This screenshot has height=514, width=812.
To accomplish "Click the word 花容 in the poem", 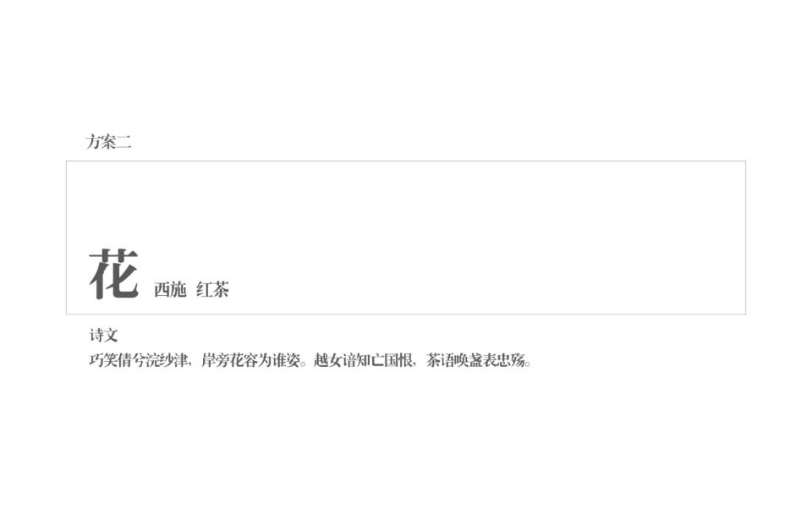I will point(244,360).
